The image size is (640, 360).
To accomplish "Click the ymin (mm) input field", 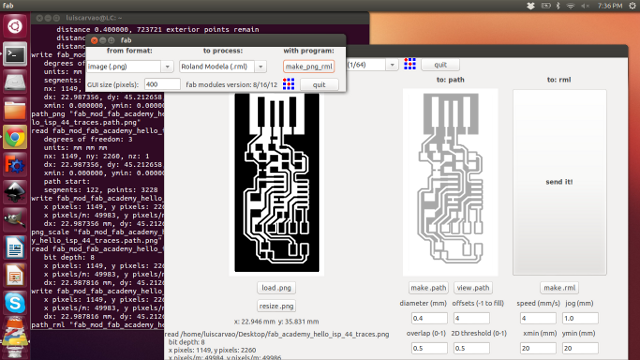I will click(x=580, y=348).
